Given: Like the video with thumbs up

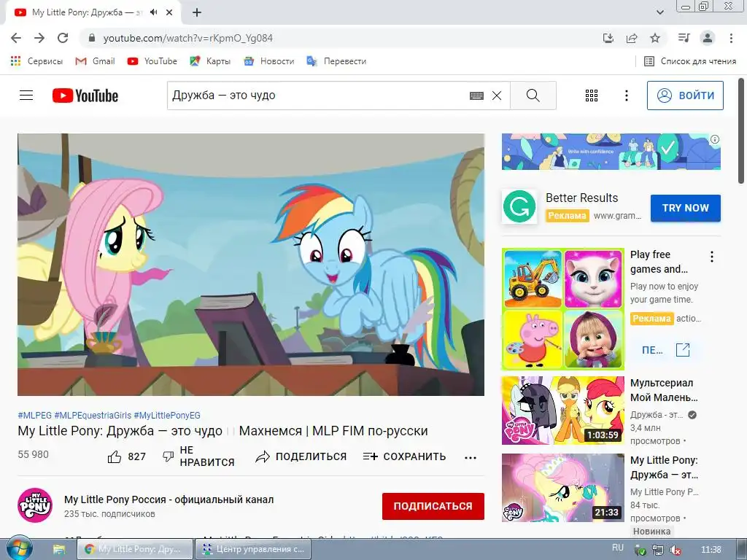Looking at the screenshot, I should [x=115, y=457].
